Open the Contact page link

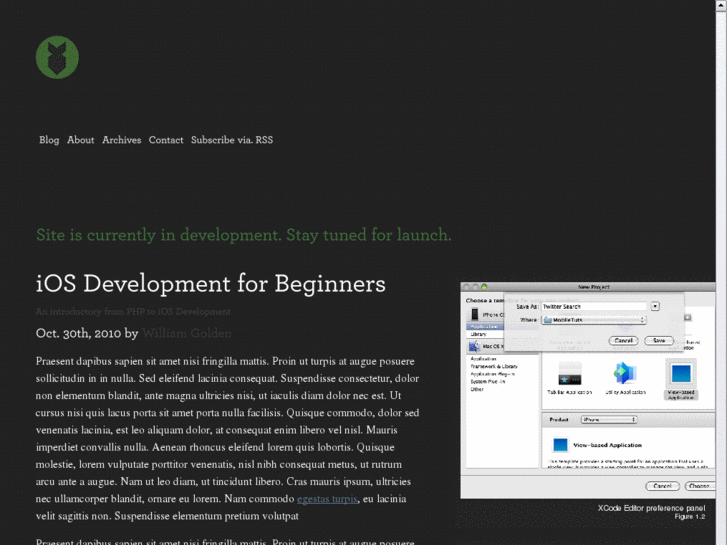(x=166, y=140)
